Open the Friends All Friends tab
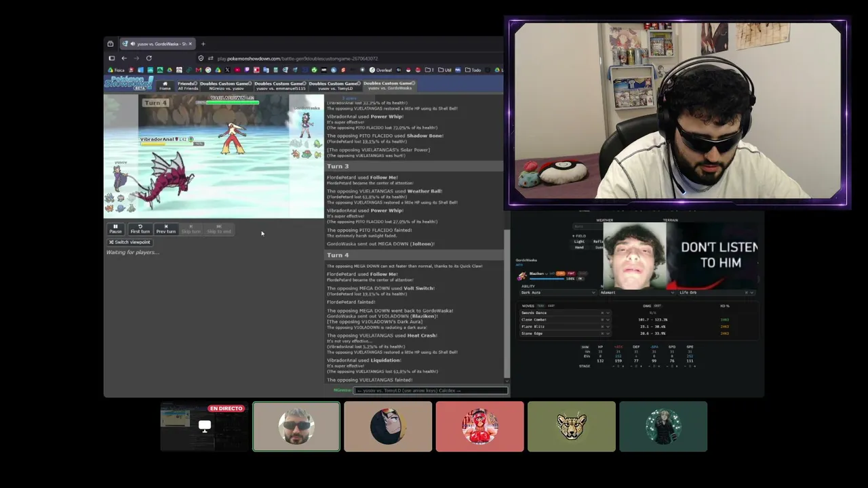 click(x=188, y=86)
